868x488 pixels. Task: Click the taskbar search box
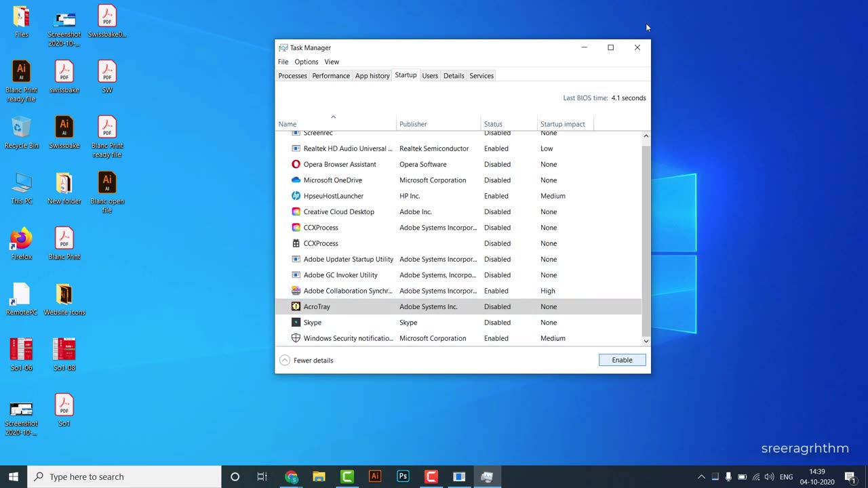(125, 476)
